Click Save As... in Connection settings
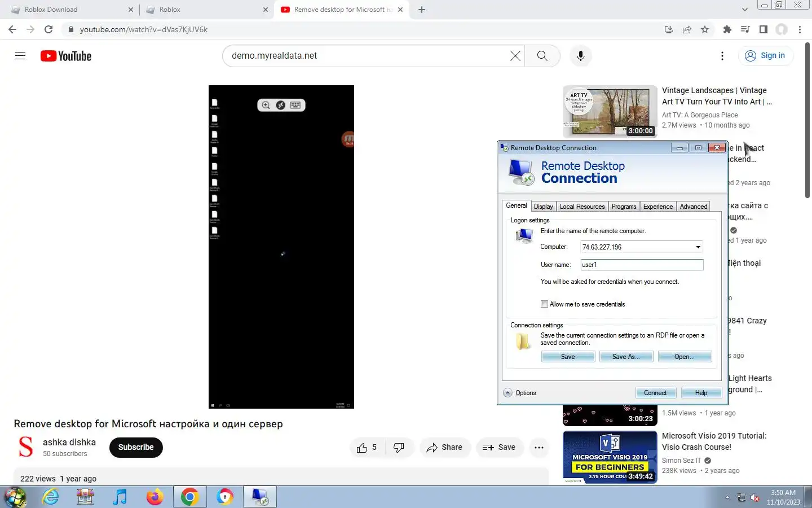Image resolution: width=812 pixels, height=508 pixels. [626, 357]
